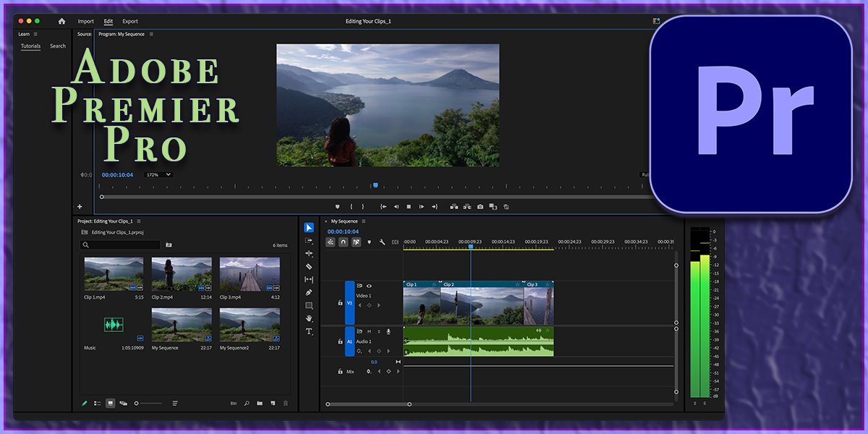Create new bin in Project panel
Viewport: 868px width, 434px height.
click(260, 403)
